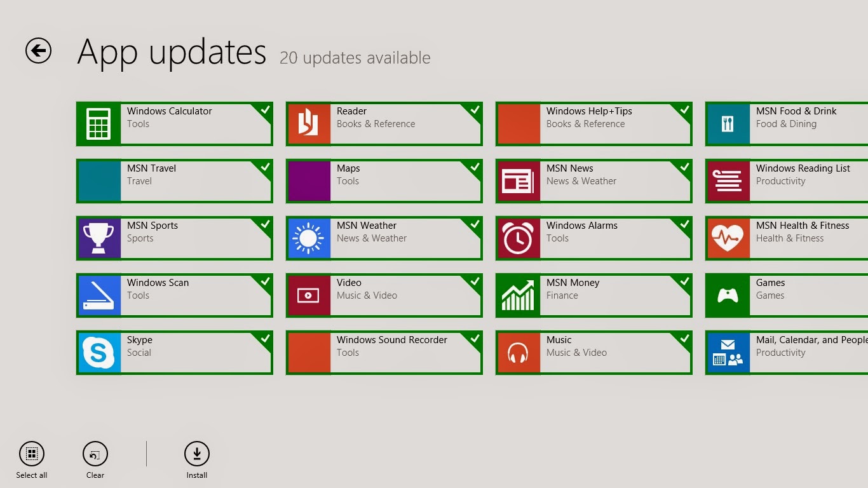
Task: Click the Music headphones icon
Action: click(519, 353)
